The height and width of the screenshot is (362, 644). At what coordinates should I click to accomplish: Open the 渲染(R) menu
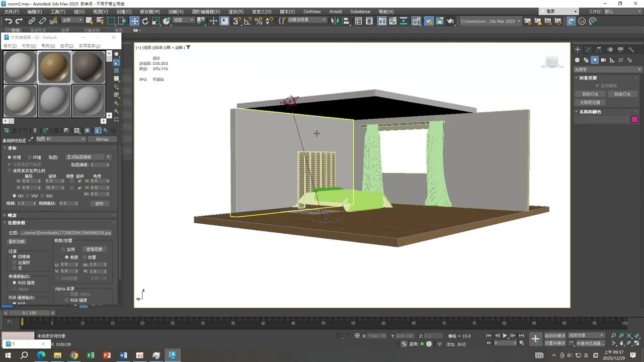tap(236, 11)
